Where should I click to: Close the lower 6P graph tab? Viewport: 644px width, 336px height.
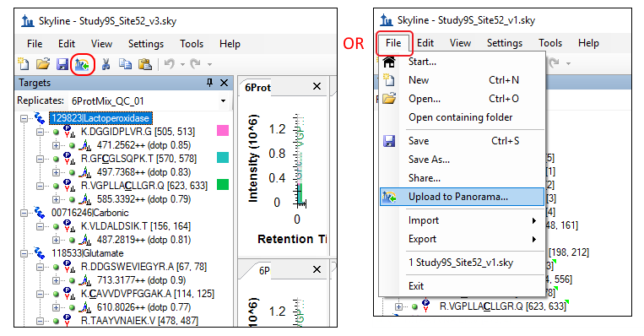click(x=317, y=270)
